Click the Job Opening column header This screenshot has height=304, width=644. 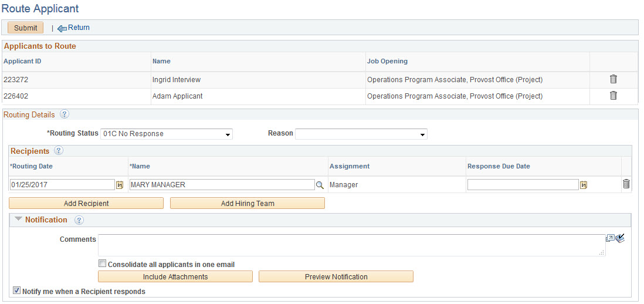(x=387, y=61)
